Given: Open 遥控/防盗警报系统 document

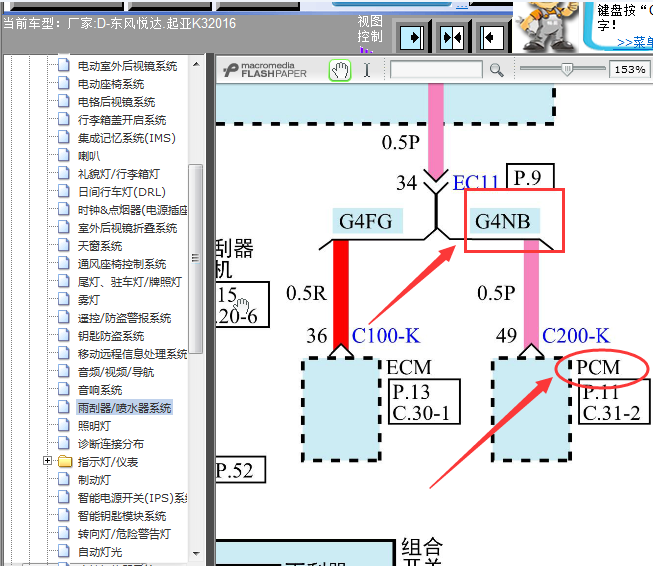Looking at the screenshot, I should point(124,318).
